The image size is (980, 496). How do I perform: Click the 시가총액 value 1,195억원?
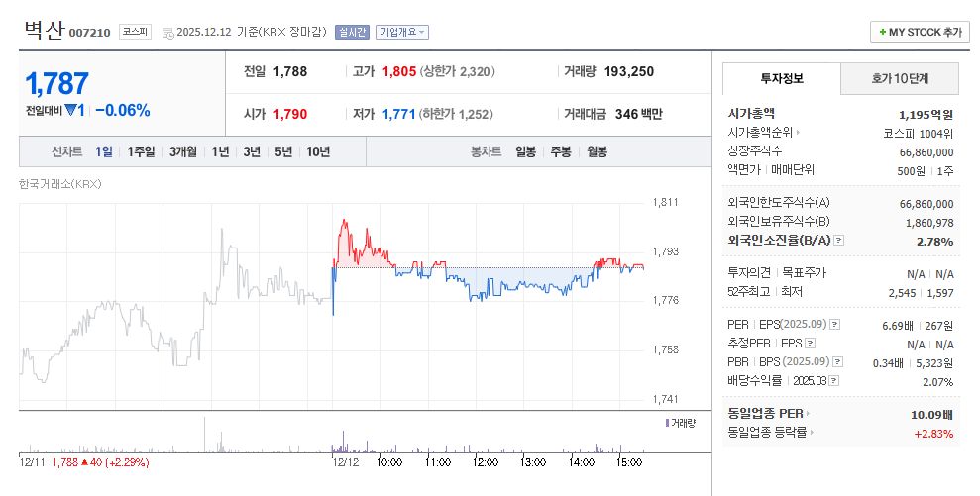(x=926, y=114)
